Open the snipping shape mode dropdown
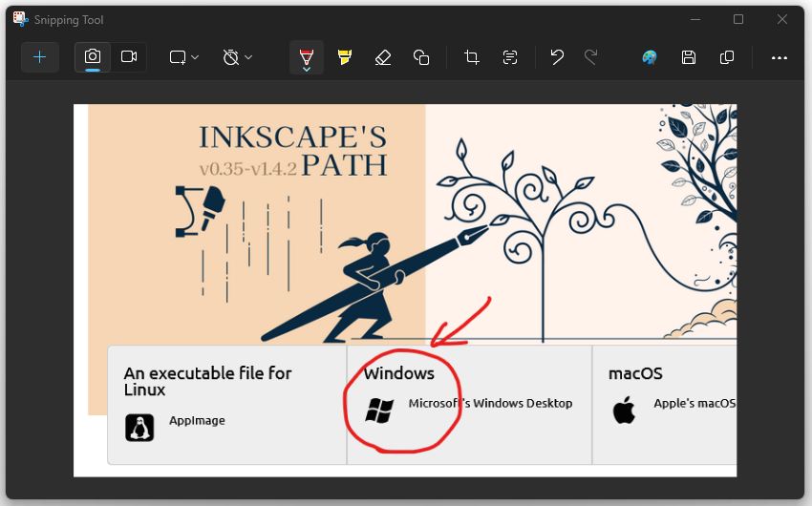 183,57
